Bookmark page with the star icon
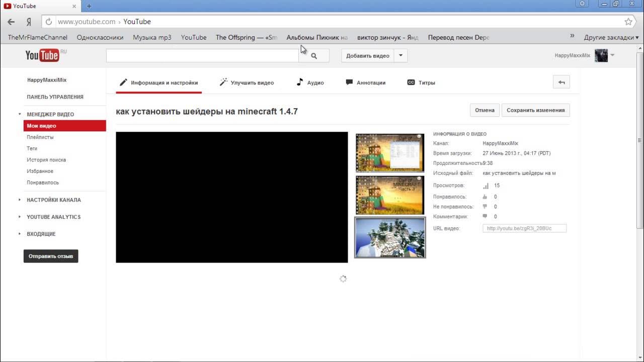This screenshot has height=362, width=644. 628,22
